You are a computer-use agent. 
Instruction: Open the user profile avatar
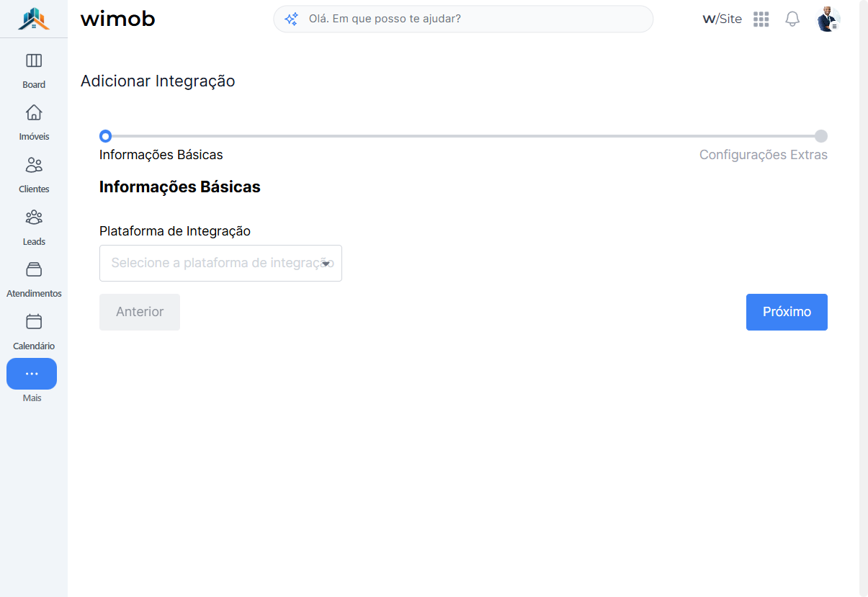828,19
